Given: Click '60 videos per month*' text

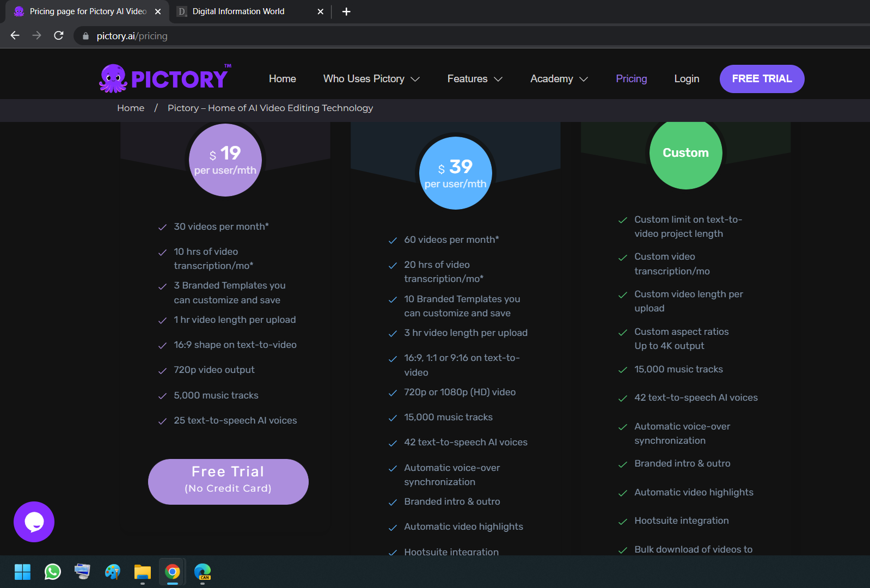Looking at the screenshot, I should pos(451,240).
